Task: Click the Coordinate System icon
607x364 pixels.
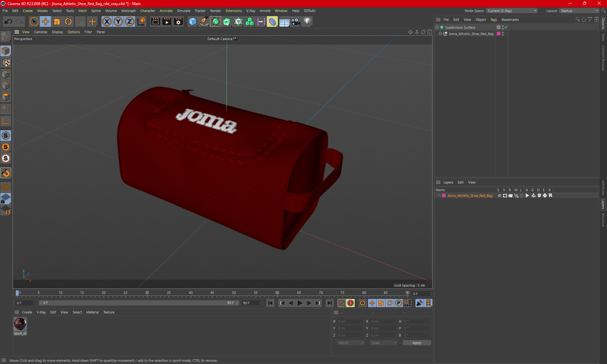Action: 141,21
